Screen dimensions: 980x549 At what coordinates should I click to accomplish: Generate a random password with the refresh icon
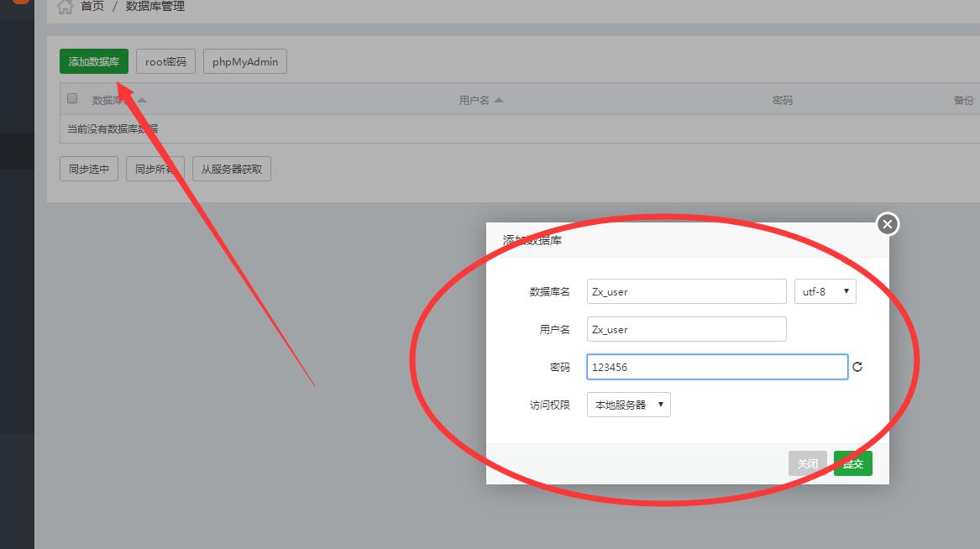tap(857, 367)
